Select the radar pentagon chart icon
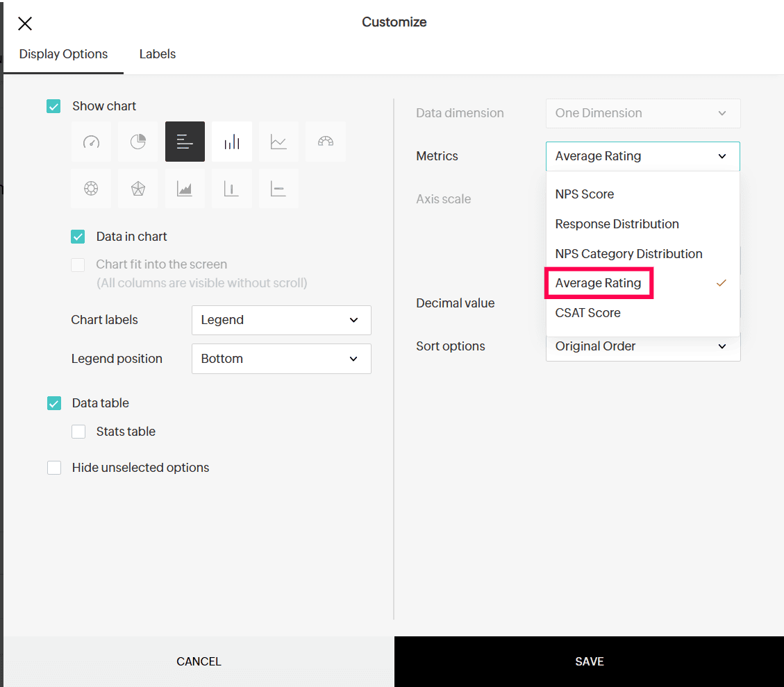The image size is (784, 687). click(138, 189)
